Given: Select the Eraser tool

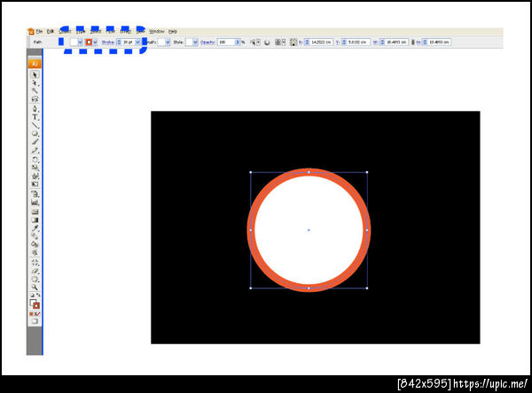Looking at the screenshot, I should tap(35, 271).
